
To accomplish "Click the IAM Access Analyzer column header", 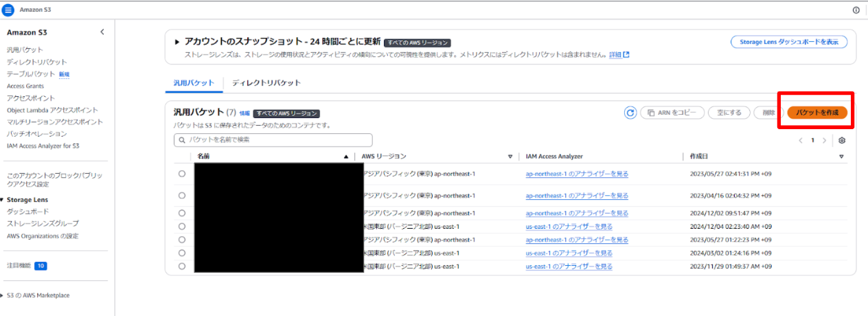I will click(554, 157).
